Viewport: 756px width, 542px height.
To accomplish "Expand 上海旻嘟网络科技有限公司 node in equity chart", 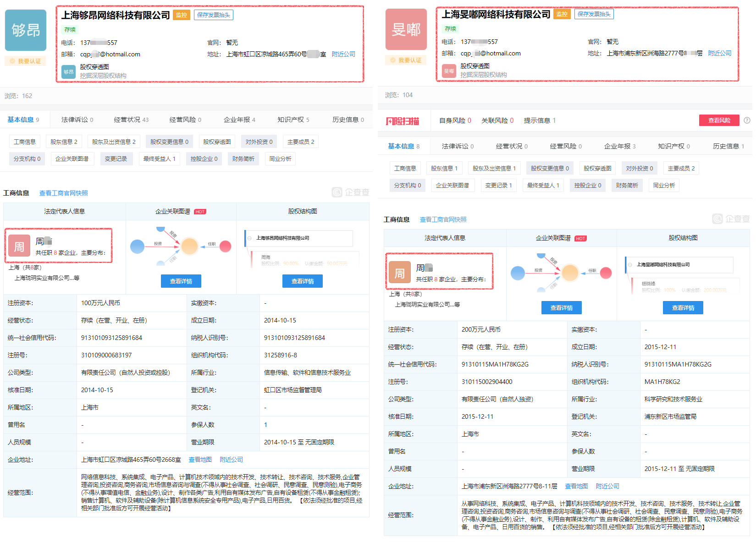I will 630,265.
